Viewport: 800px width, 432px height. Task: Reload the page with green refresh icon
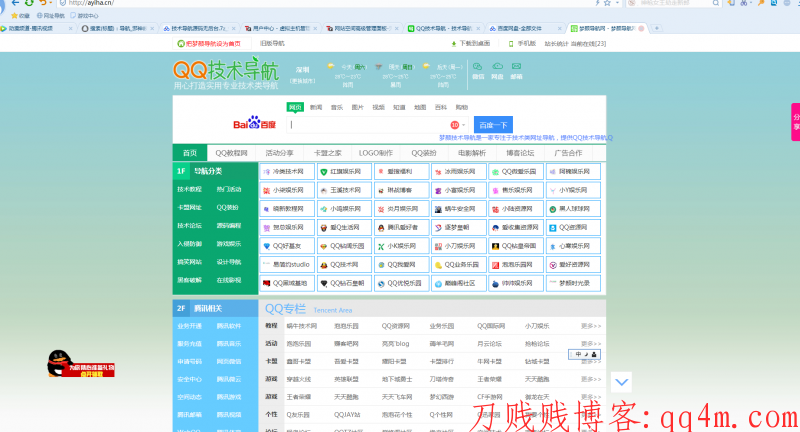(x=29, y=3)
